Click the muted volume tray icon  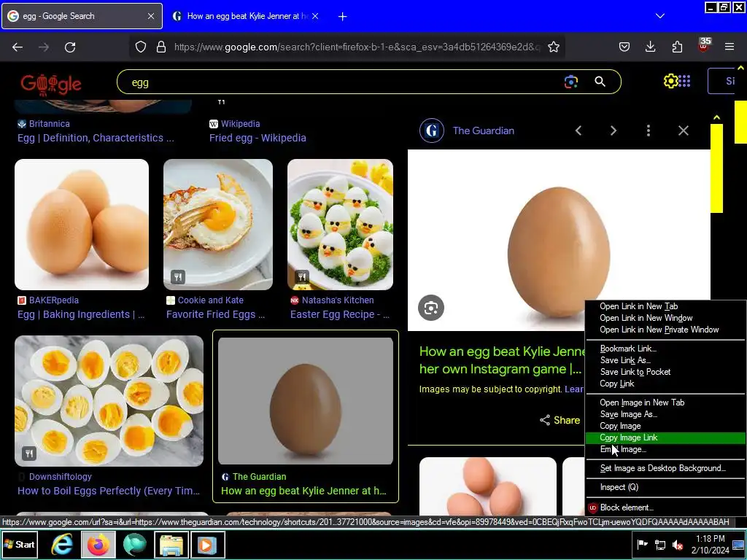678,545
